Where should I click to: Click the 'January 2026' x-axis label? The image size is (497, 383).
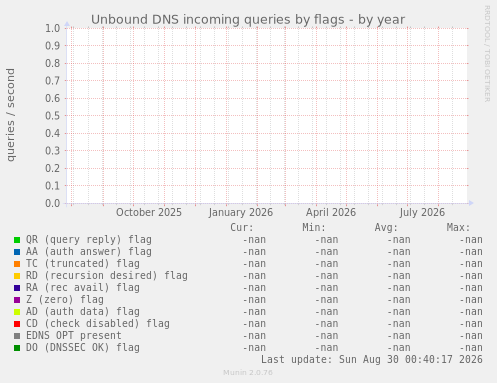(x=241, y=212)
